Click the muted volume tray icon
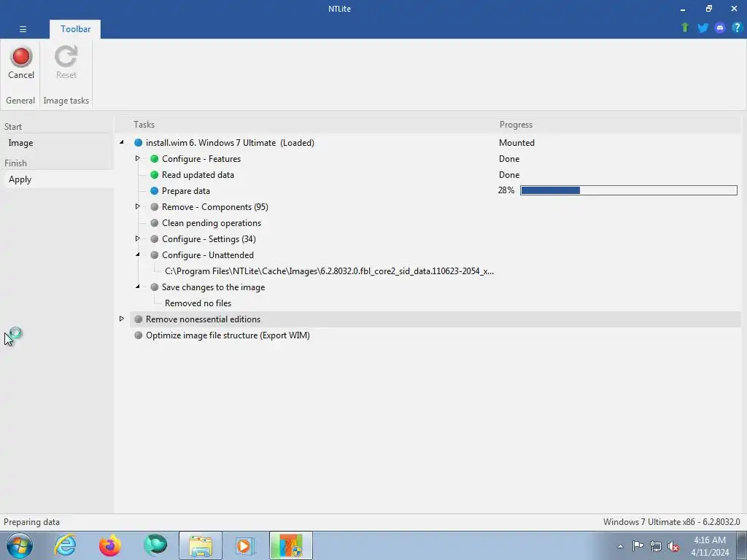The height and width of the screenshot is (560, 747). click(x=673, y=546)
